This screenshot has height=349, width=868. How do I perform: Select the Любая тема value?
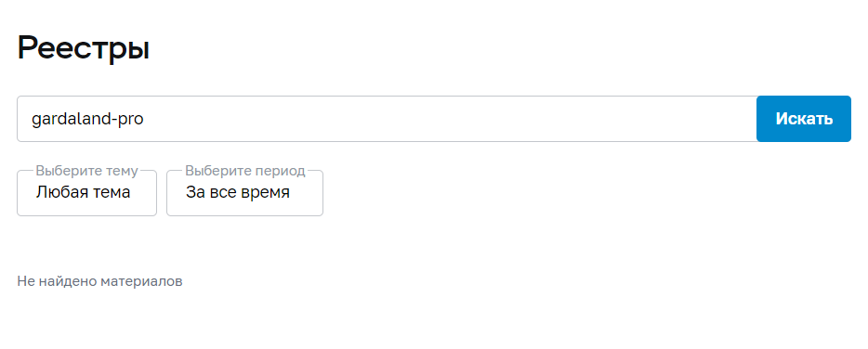[83, 192]
